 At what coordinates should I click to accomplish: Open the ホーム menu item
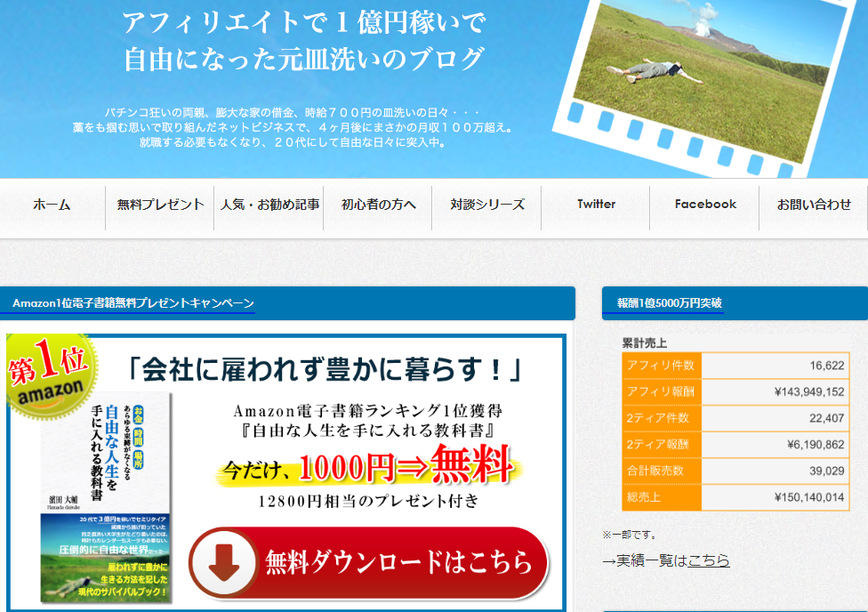pyautogui.click(x=52, y=205)
